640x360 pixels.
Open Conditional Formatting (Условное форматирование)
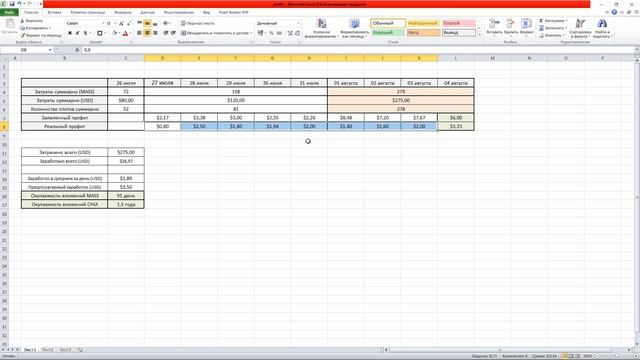[x=321, y=29]
